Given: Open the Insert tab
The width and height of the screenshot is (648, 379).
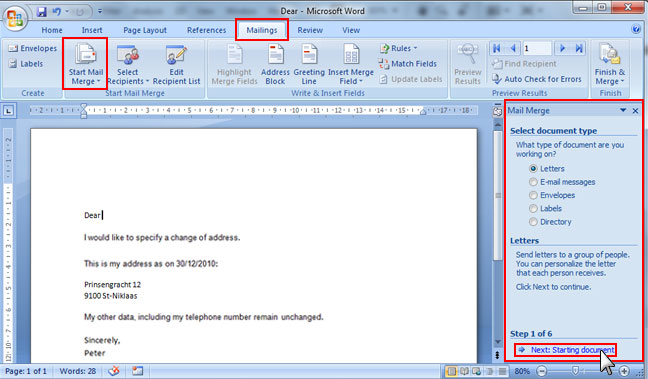Looking at the screenshot, I should pyautogui.click(x=92, y=30).
